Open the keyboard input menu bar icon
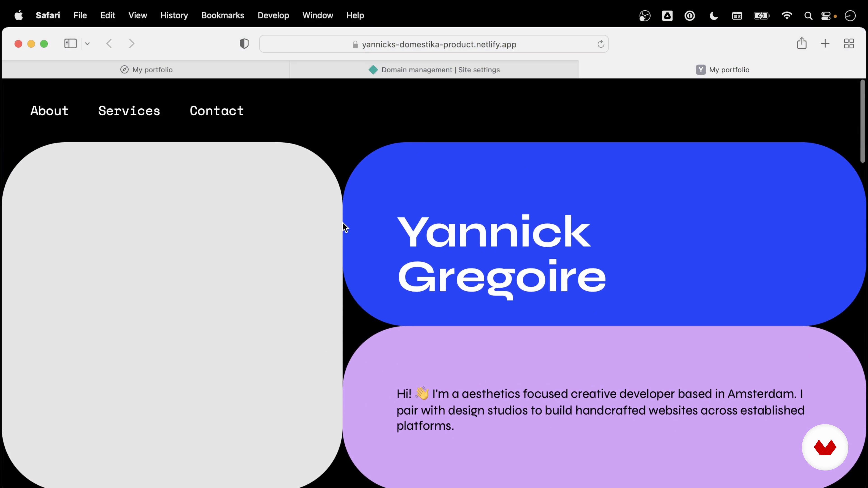Screen dimensions: 868x488 pos(737,16)
